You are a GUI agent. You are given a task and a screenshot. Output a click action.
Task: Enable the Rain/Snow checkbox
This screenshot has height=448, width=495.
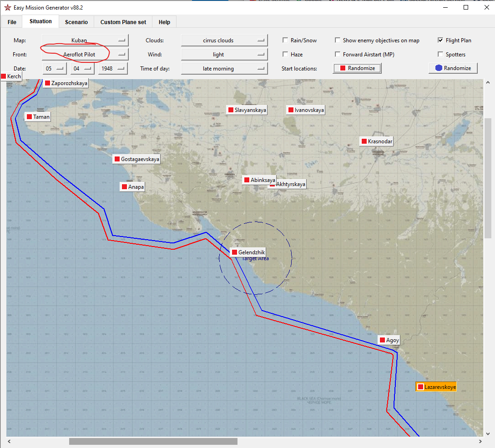pos(285,40)
